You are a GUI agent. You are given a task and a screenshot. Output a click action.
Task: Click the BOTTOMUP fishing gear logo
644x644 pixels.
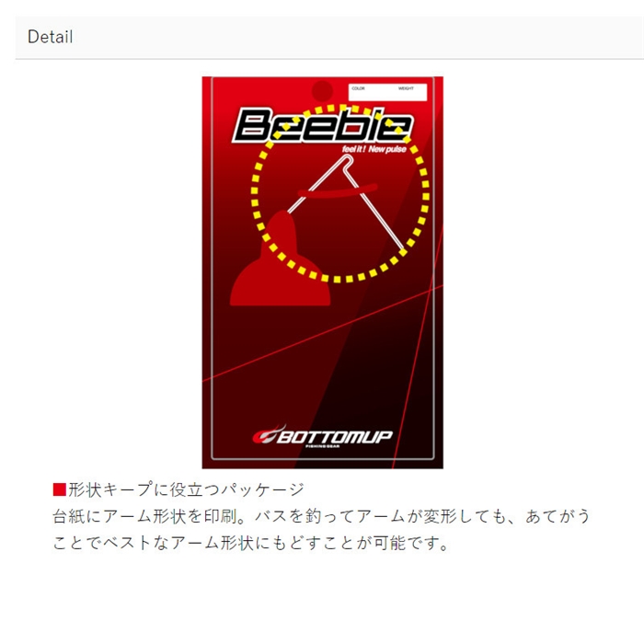(322, 436)
